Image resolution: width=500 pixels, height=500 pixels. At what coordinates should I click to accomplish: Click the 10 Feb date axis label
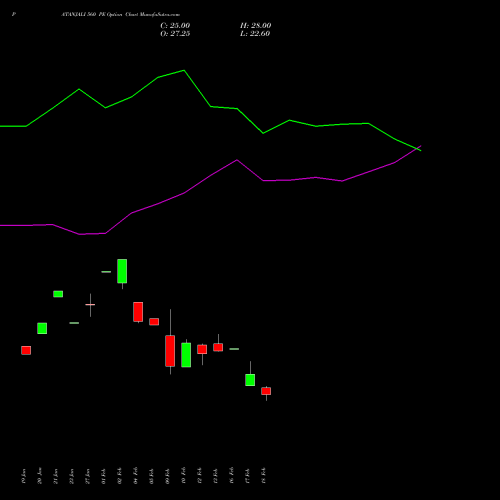tap(184, 476)
